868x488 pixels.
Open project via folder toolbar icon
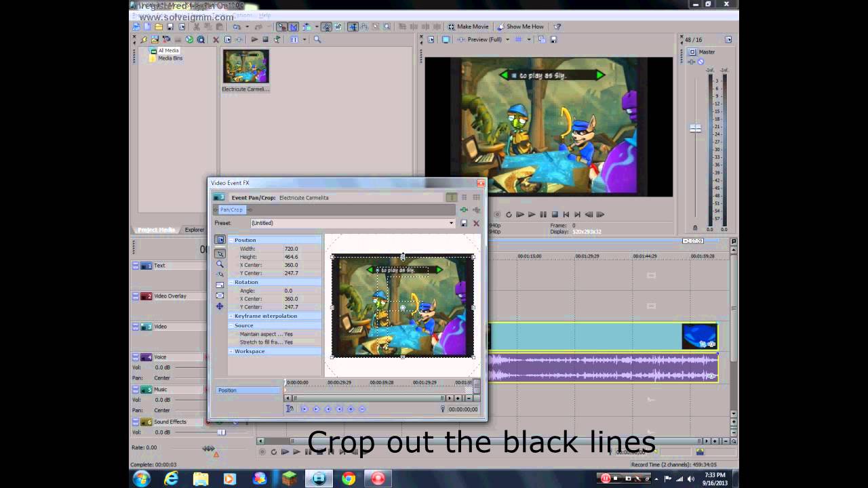[x=159, y=27]
